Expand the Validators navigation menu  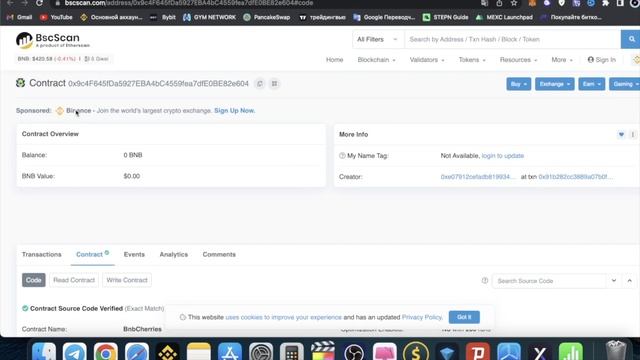pyautogui.click(x=427, y=60)
